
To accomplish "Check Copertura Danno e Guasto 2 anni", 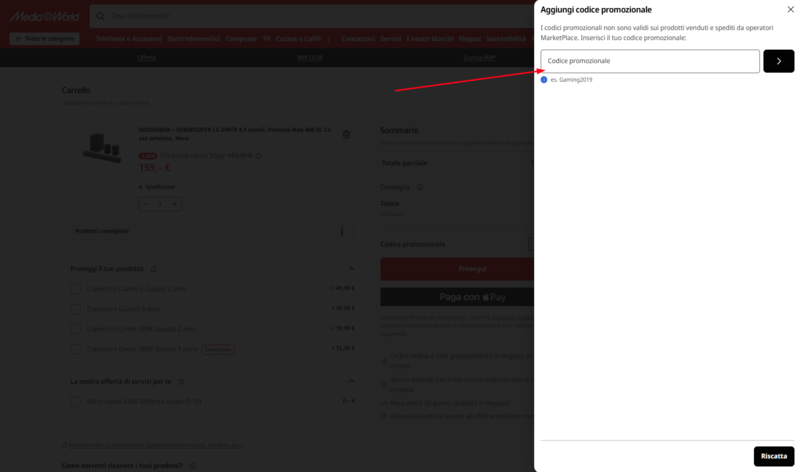I will tap(76, 289).
